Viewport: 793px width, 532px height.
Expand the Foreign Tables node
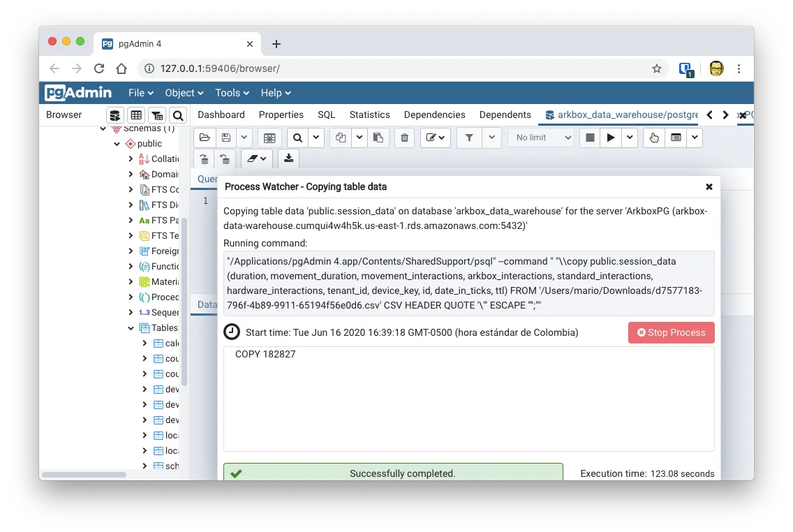131,251
